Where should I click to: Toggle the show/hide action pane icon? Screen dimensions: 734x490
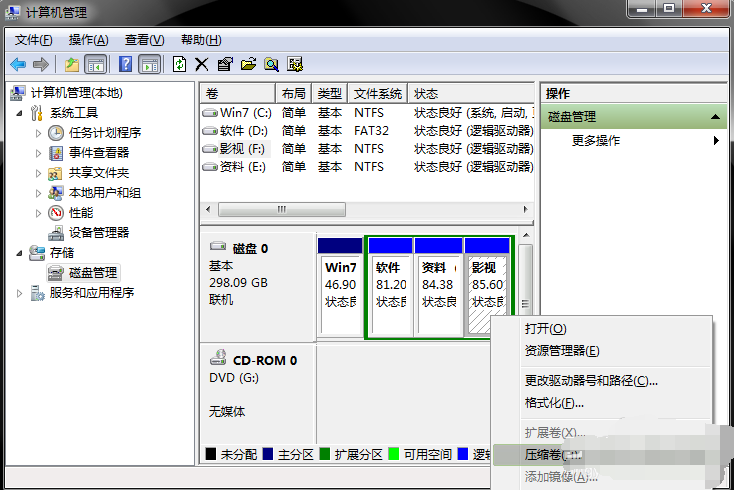[149, 64]
